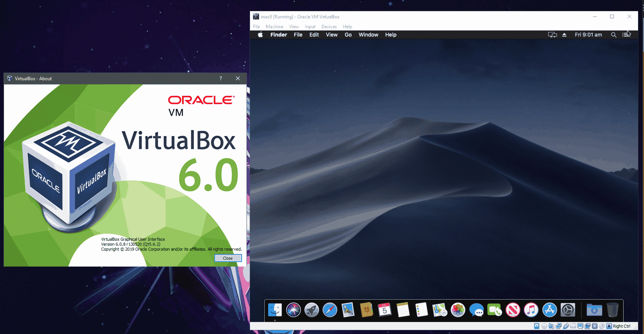Launch Siri from the dock
The image size is (644, 334).
293,310
